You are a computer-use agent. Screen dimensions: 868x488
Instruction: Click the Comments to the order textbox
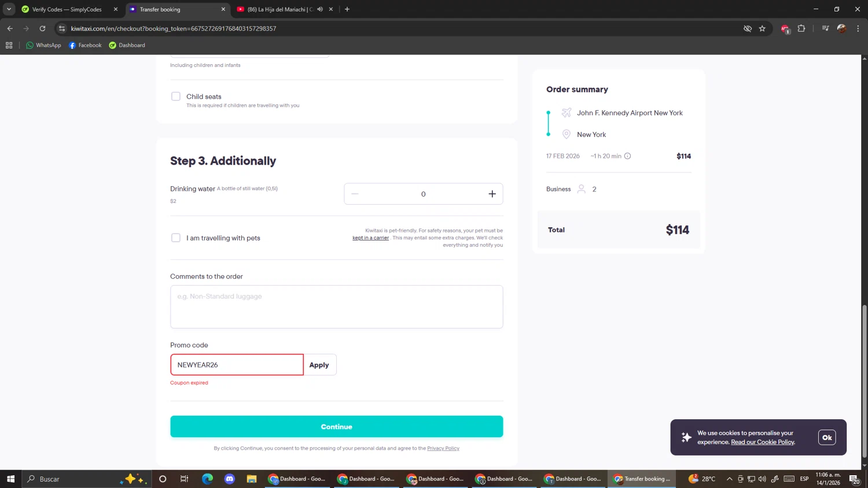pyautogui.click(x=336, y=306)
